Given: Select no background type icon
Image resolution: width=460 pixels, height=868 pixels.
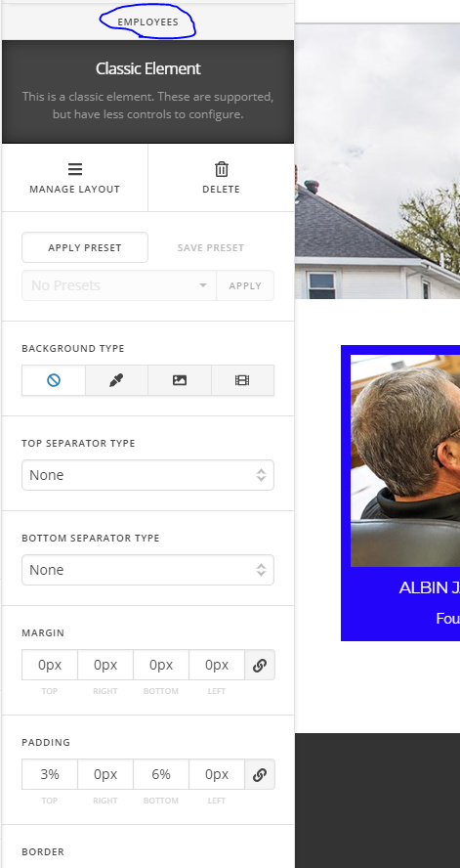Looking at the screenshot, I should (x=54, y=380).
